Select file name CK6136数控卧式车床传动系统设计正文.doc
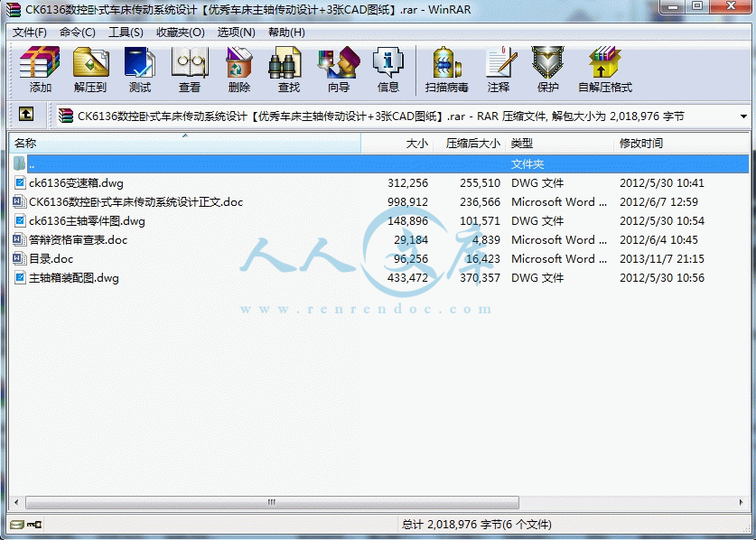Viewport: 756px width, 540px height. (x=136, y=202)
